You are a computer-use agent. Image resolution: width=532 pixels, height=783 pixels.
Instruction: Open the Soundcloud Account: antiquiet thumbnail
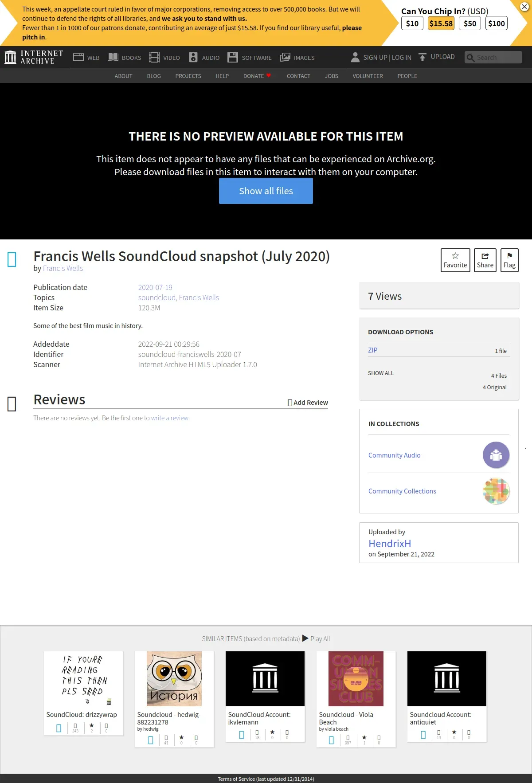pos(447,679)
